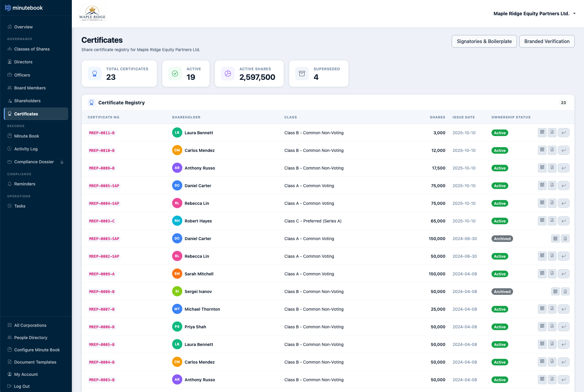This screenshot has height=392, width=584.
Task: Open the QR code for archived certificate MREP-0008-B
Action: coord(555,291)
